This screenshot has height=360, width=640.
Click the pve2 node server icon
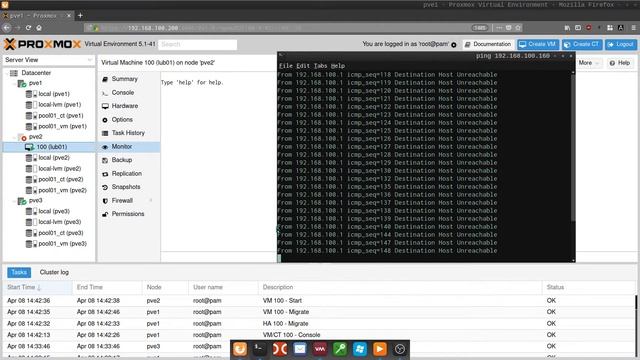pos(22,137)
